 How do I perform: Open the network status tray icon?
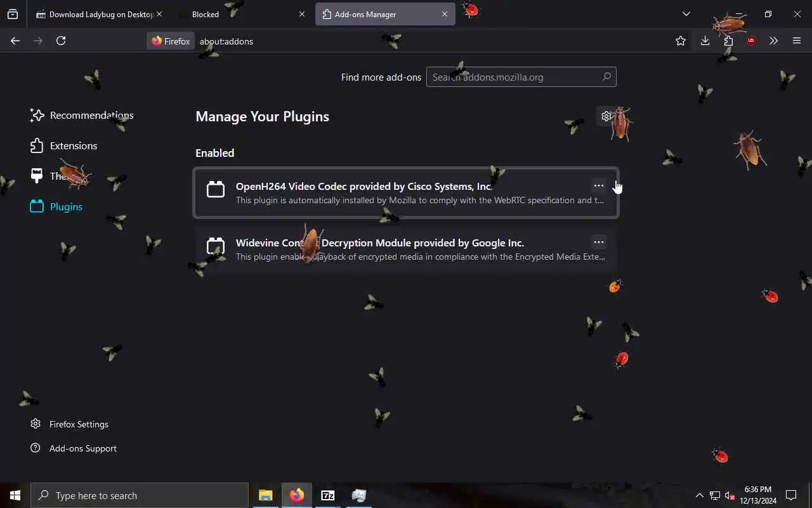pos(715,495)
